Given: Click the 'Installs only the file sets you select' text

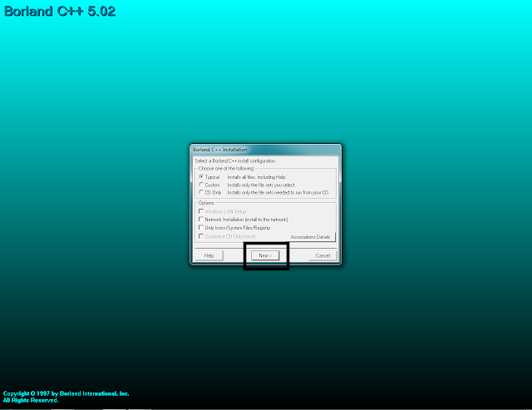Looking at the screenshot, I should click(261, 185).
